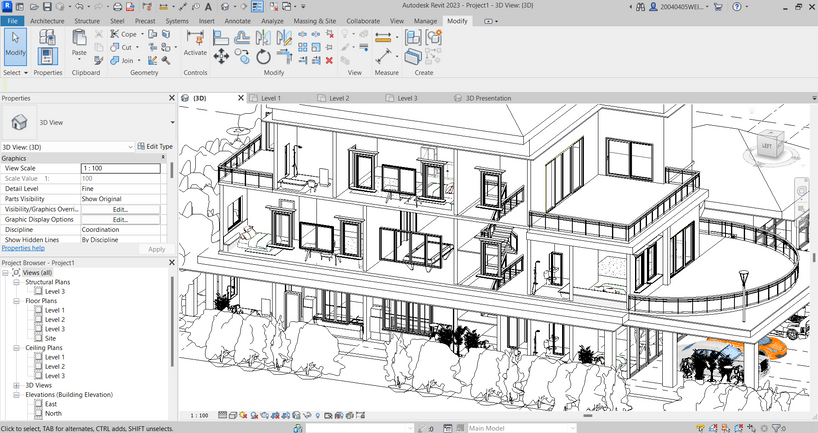Click the ViewCube LEFT face
This screenshot has width=818, height=433.
(766, 146)
